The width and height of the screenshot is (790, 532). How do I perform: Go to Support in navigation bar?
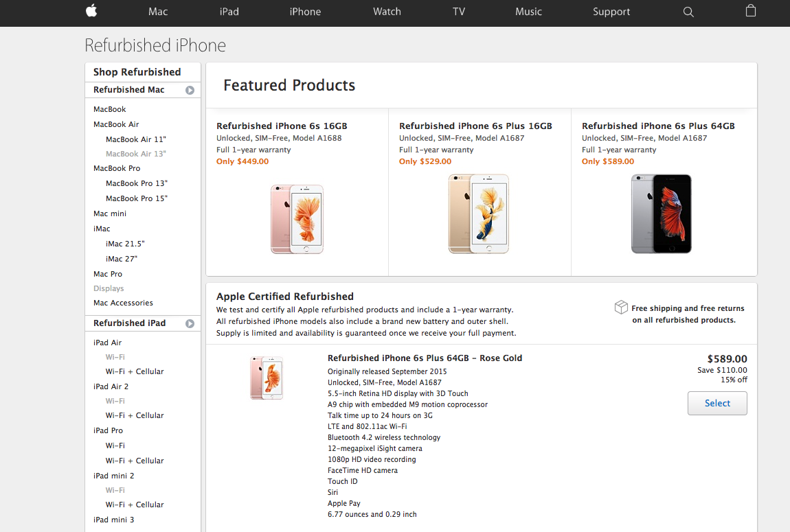click(x=611, y=12)
